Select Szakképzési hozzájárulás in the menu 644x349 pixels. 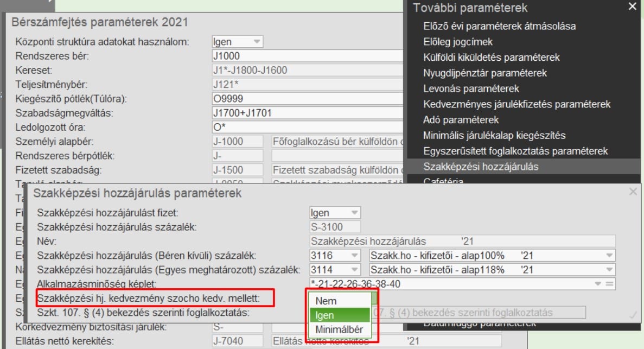481,167
